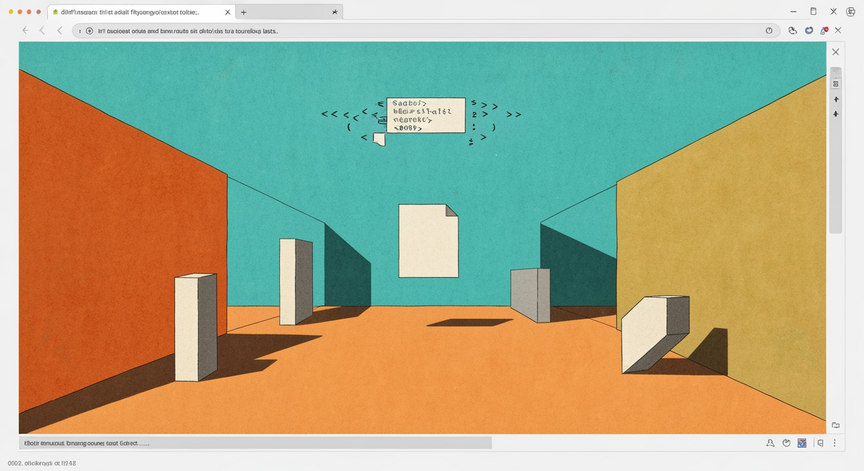864x471 pixels.
Task: Open the three-dot menu in the bottom bar
Action: [x=835, y=443]
